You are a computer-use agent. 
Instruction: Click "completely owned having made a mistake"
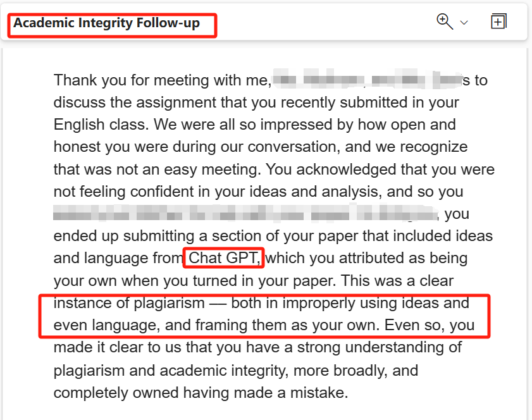click(201, 393)
